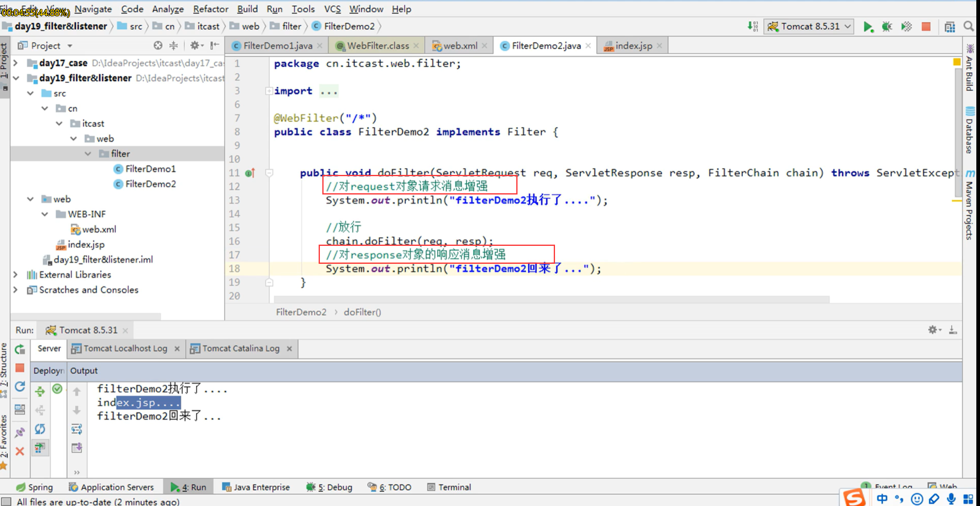Click the green Run button in toolbar
The height and width of the screenshot is (506, 980).
click(x=868, y=27)
